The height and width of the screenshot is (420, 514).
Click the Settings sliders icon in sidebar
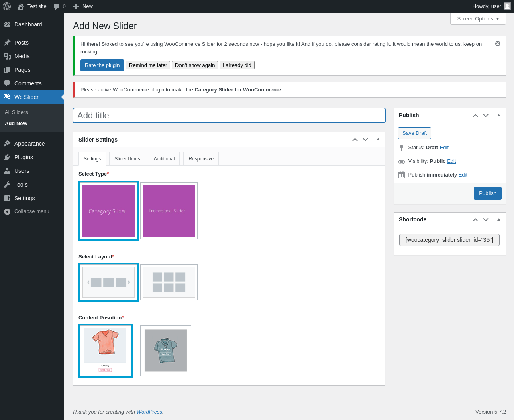pyautogui.click(x=7, y=198)
